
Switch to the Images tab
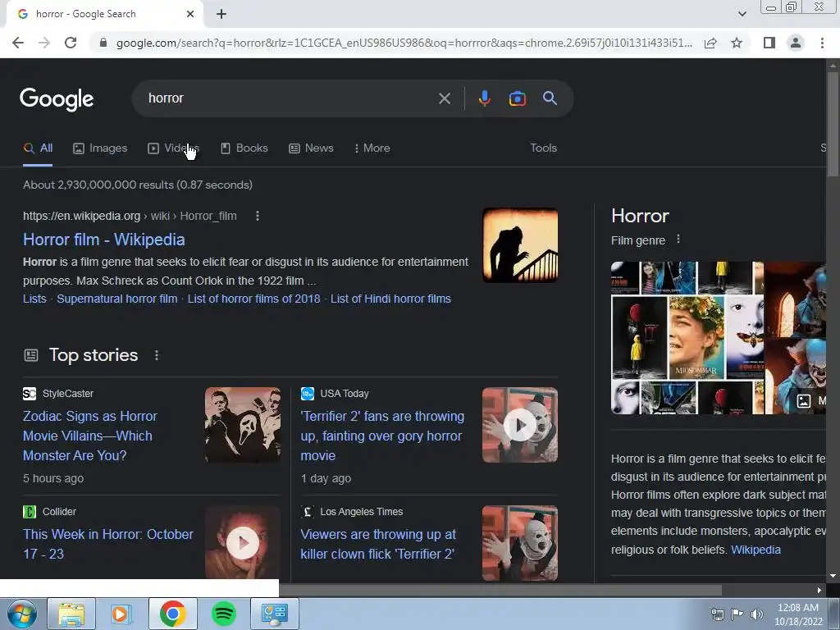click(x=100, y=148)
